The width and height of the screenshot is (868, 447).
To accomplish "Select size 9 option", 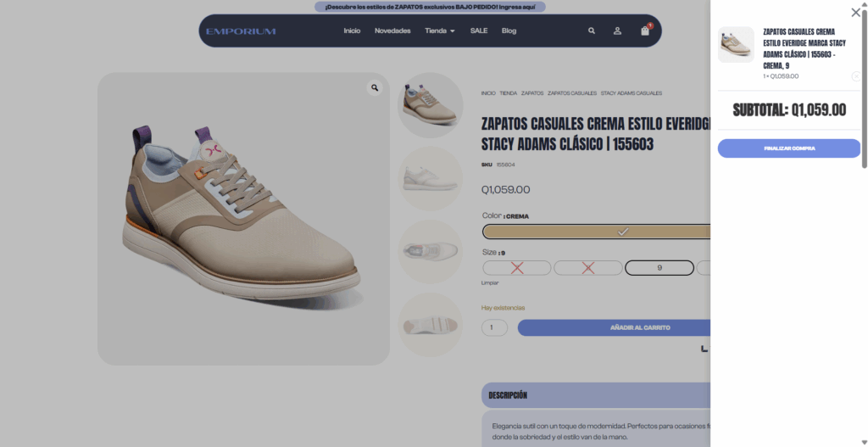I will (x=659, y=268).
